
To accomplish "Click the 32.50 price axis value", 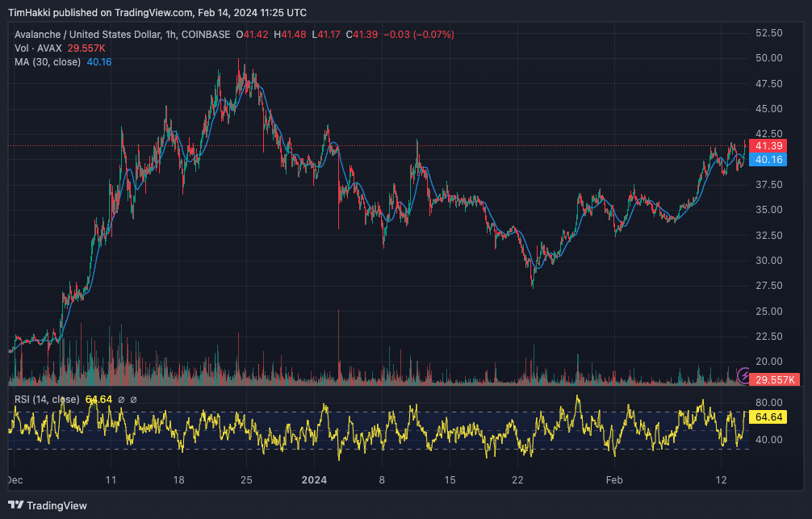I will click(768, 235).
